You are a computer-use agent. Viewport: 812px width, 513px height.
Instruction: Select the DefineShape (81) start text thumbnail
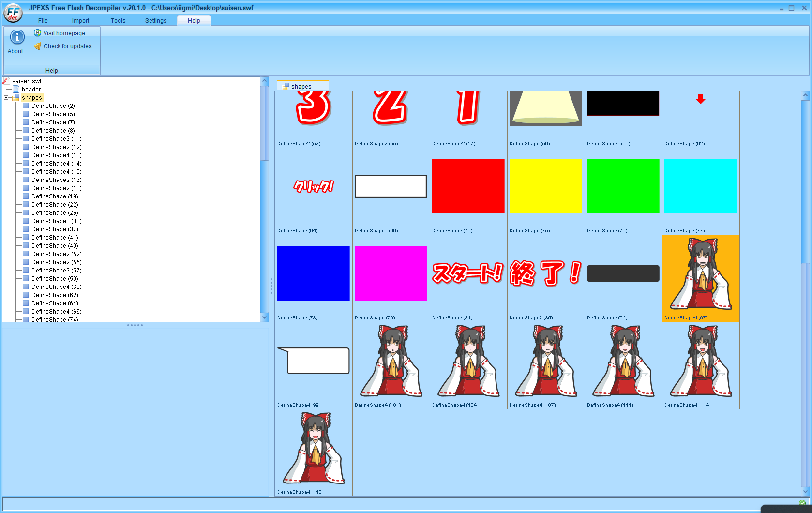pos(468,273)
